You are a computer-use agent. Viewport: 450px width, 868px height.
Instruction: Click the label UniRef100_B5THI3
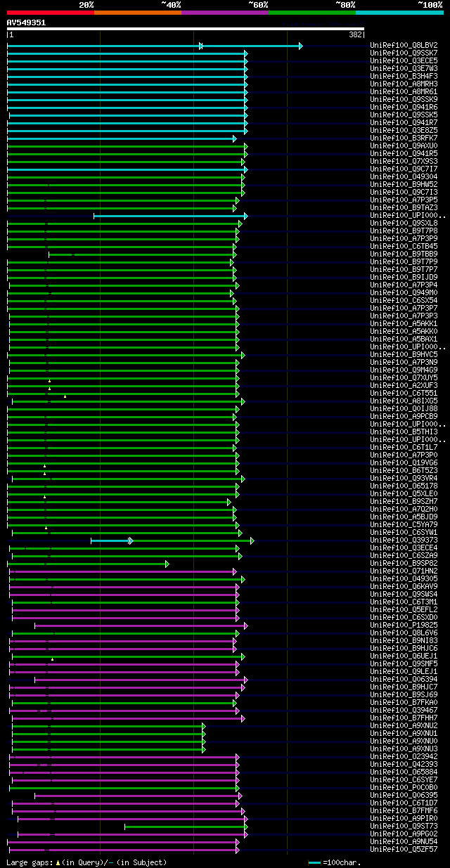[404, 432]
